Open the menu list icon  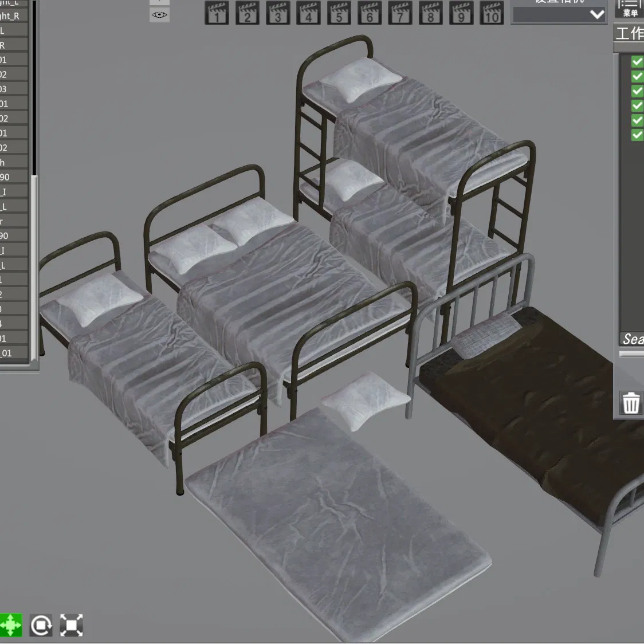629,8
